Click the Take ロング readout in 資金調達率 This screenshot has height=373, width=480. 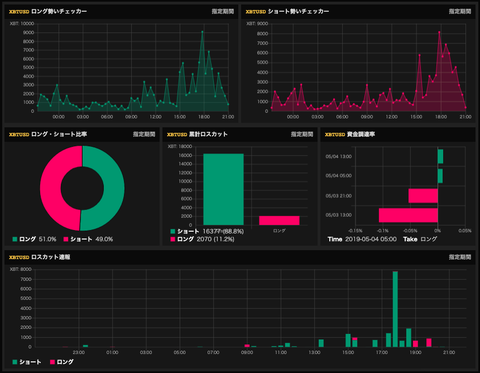point(420,239)
